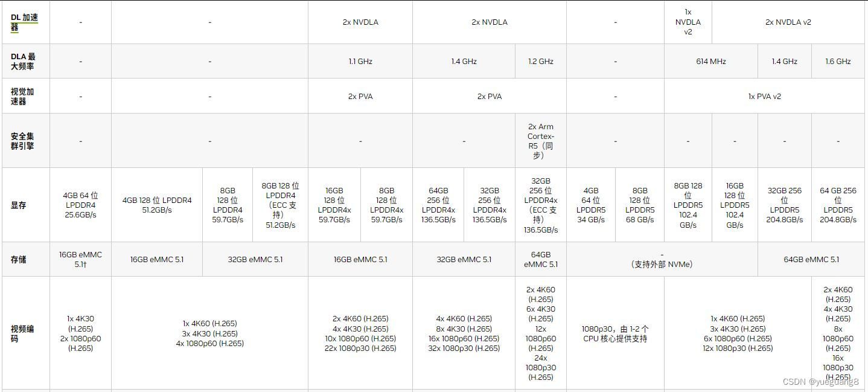Click the 2x Arm Cortex-R5 cell
This screenshot has width=868, height=392.
pos(540,140)
